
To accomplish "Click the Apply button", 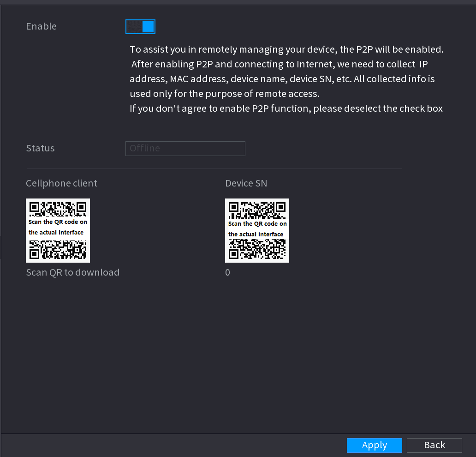I will click(375, 445).
